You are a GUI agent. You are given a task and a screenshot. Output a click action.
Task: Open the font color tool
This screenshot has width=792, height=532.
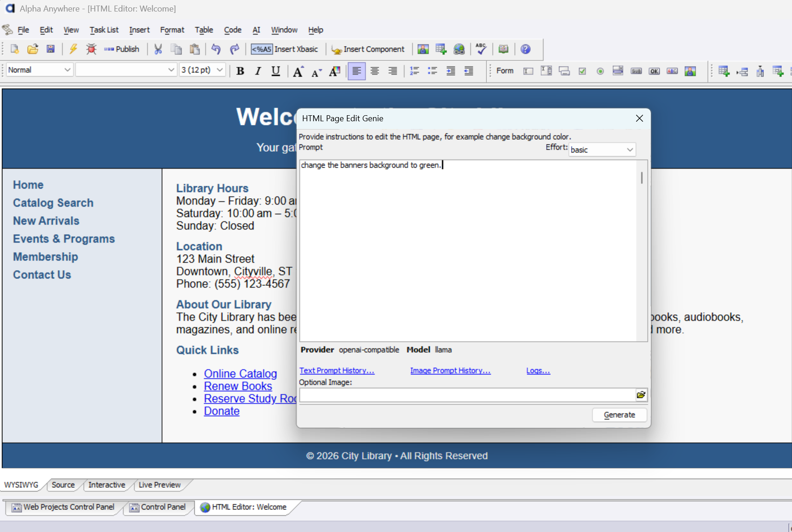click(x=334, y=71)
